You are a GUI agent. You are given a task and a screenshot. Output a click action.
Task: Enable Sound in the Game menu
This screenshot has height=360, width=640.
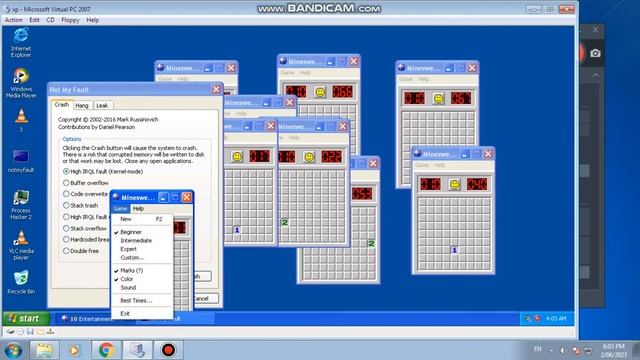[x=142, y=287]
